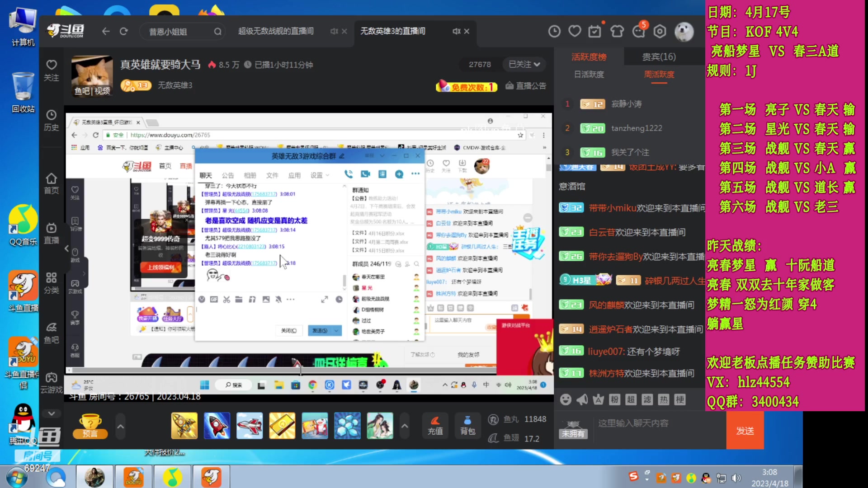The width and height of the screenshot is (868, 488).
Task: Click the Douyu refresh icon
Action: 124,31
